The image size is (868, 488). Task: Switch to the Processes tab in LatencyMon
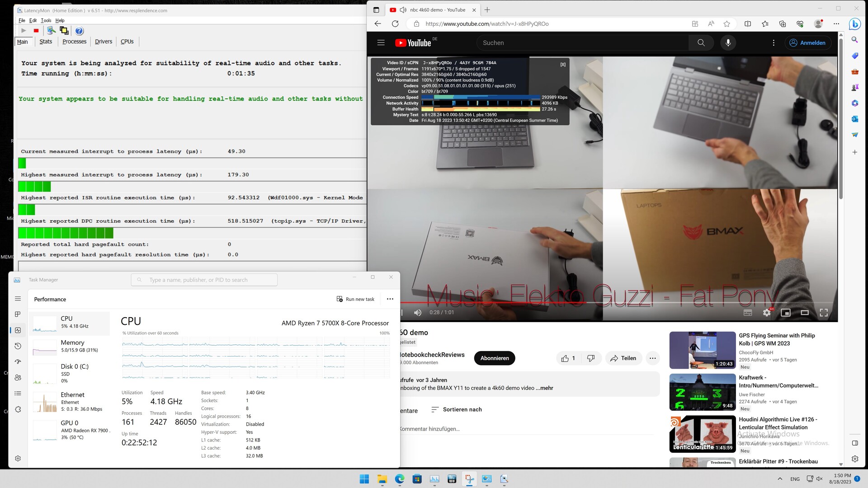coord(74,42)
